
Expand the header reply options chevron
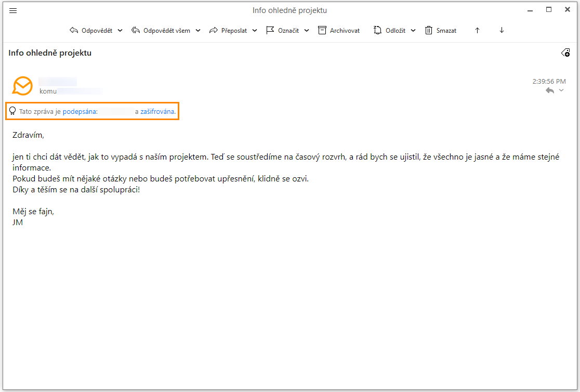[561, 91]
